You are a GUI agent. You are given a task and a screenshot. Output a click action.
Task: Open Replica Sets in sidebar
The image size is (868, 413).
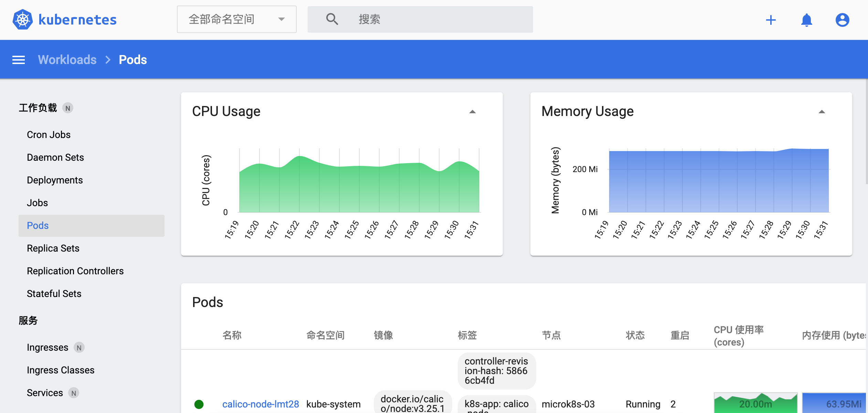pyautogui.click(x=53, y=248)
